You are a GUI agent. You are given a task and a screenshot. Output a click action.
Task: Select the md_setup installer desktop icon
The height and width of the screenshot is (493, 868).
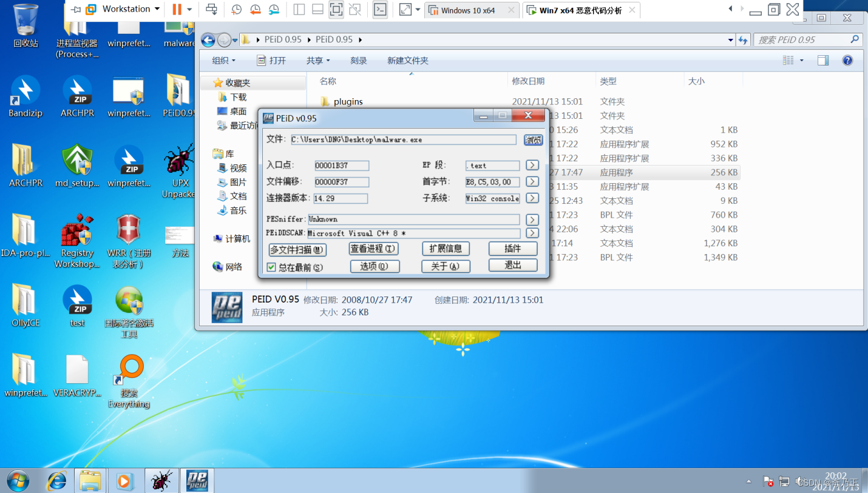click(x=77, y=166)
